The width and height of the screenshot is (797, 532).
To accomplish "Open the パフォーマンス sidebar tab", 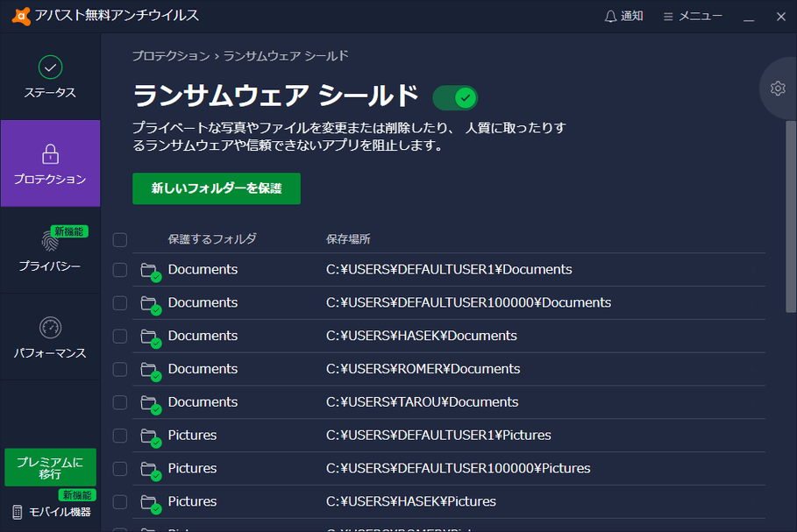I will (50, 337).
